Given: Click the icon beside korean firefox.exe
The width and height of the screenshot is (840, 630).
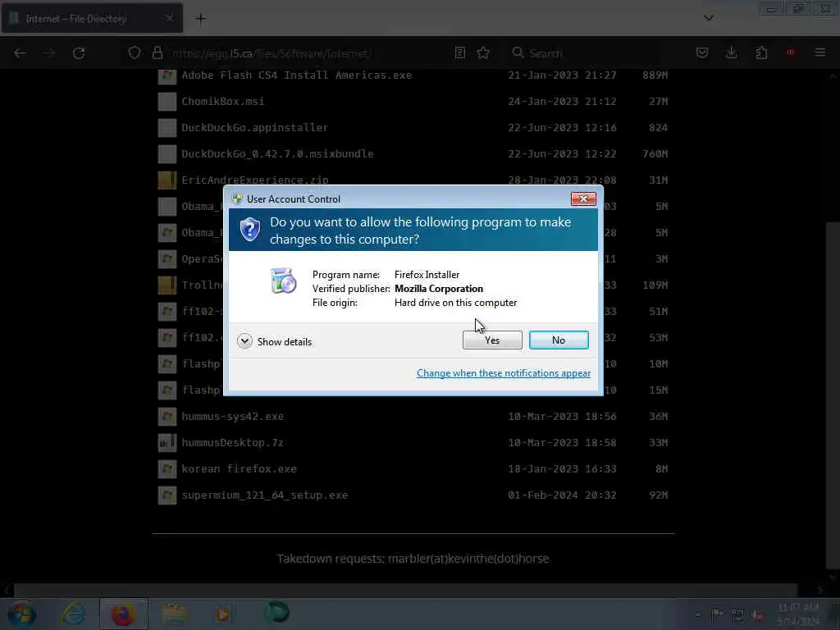Looking at the screenshot, I should (167, 468).
